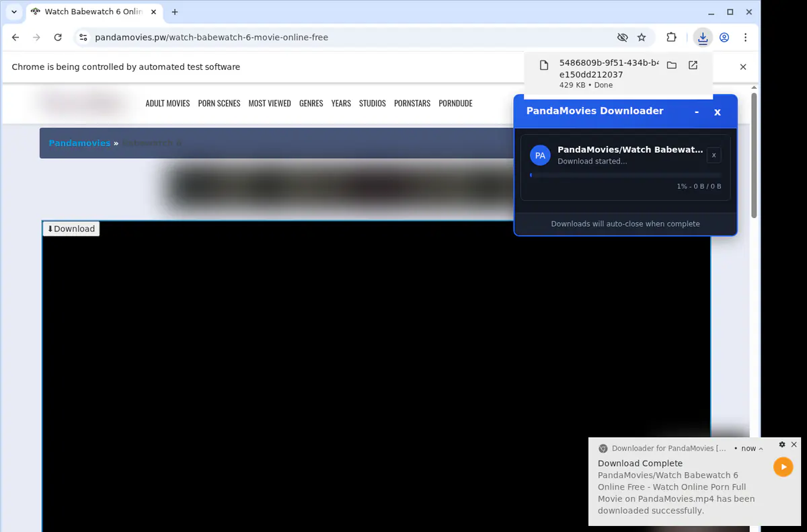Click the site logo in header
The width and height of the screenshot is (807, 532).
click(83, 104)
